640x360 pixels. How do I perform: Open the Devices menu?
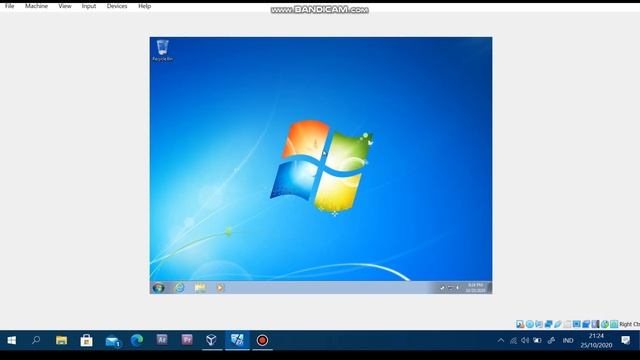point(117,6)
